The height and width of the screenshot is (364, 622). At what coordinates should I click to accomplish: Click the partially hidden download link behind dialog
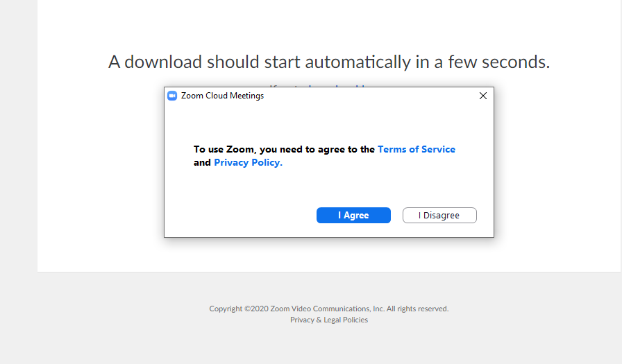(337, 85)
